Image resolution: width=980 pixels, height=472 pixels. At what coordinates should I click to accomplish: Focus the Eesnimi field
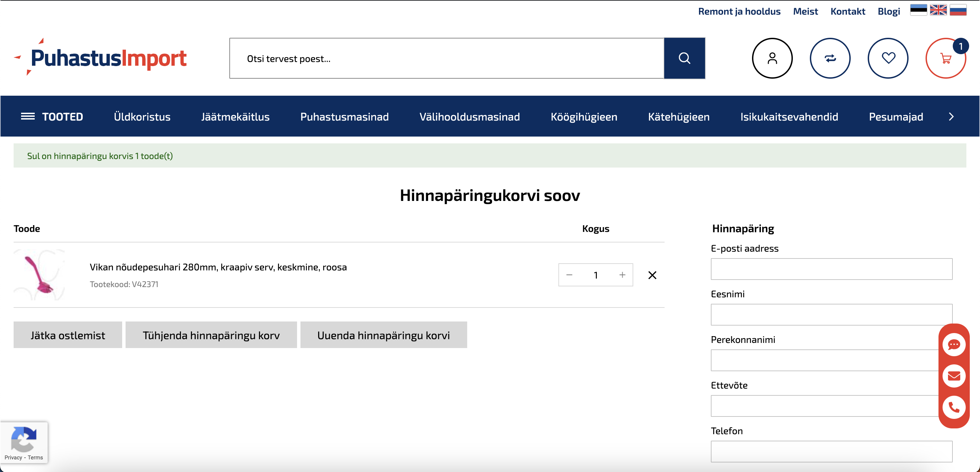(x=832, y=315)
